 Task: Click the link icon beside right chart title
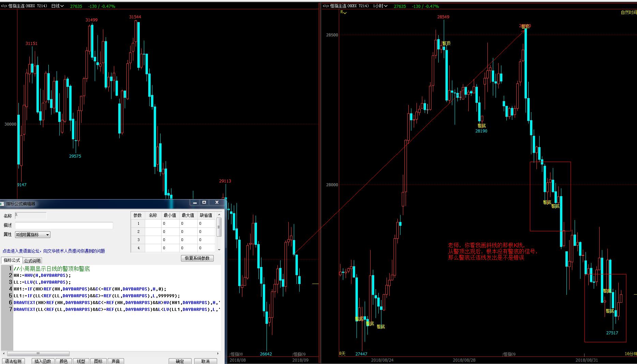tap(325, 6)
